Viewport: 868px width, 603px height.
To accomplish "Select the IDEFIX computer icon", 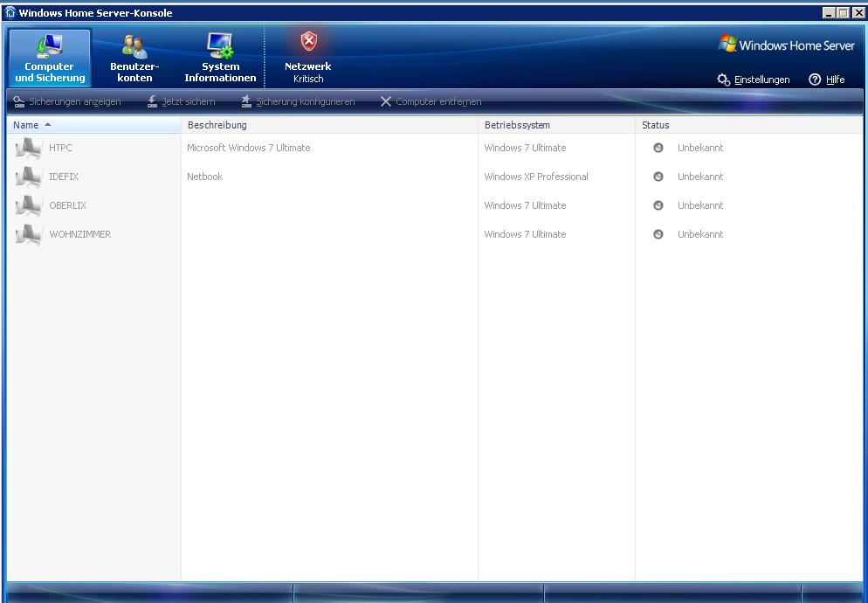I will pos(29,177).
